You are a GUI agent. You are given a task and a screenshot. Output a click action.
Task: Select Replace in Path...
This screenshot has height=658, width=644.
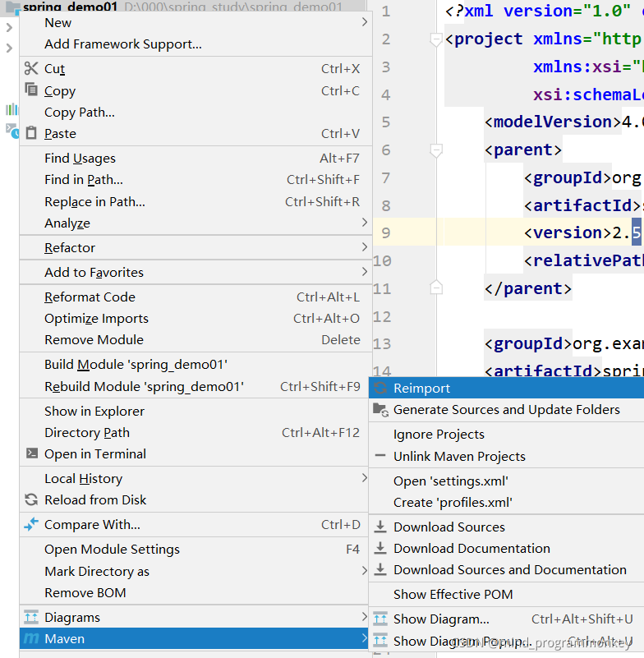195,202
